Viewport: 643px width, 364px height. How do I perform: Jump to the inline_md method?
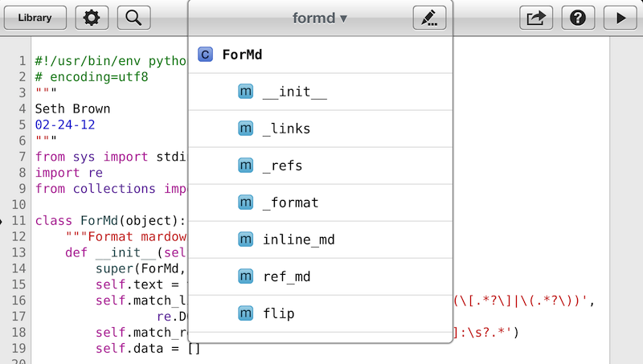tap(320, 239)
